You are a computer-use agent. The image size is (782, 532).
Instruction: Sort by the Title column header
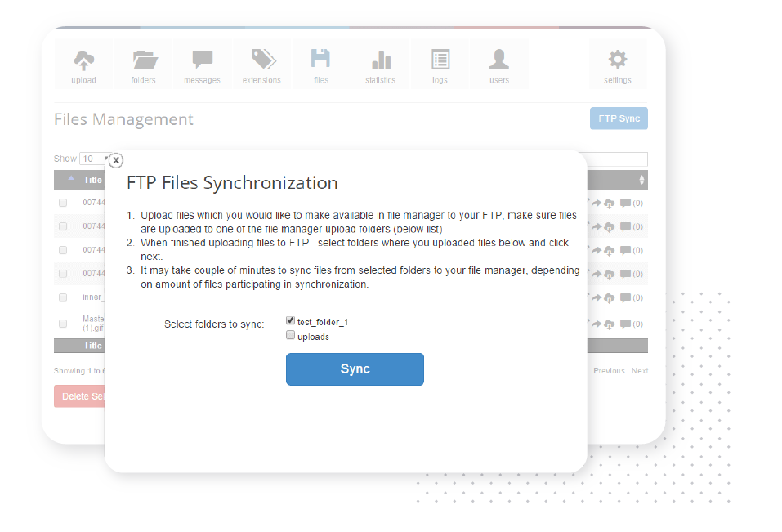coord(92,180)
